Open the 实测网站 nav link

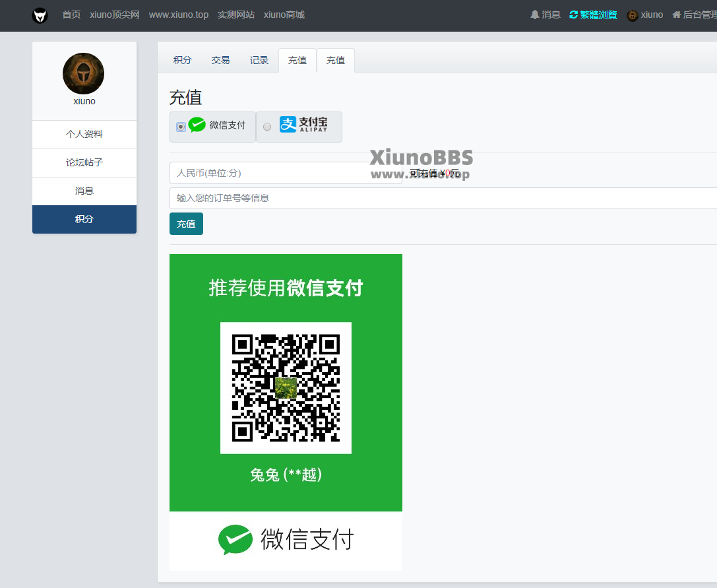coord(236,15)
